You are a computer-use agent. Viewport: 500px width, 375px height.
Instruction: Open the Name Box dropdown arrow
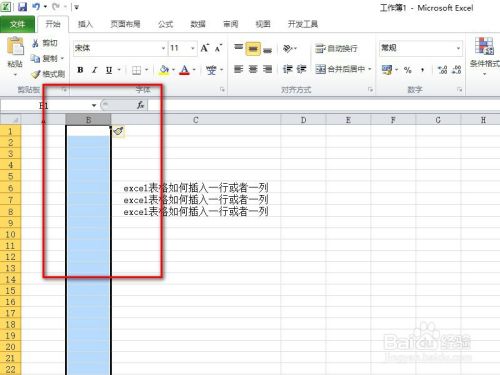point(94,106)
